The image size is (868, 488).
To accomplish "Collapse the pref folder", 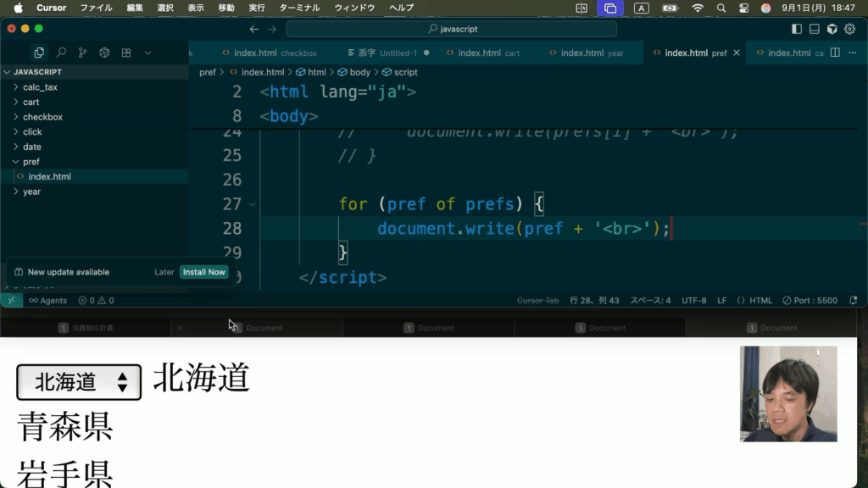I will (x=31, y=161).
